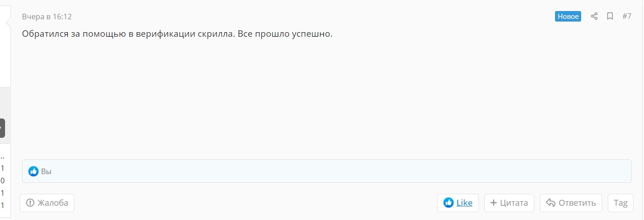Click the blue "Новое" badge
Screen dimensions: 644x220
click(568, 17)
